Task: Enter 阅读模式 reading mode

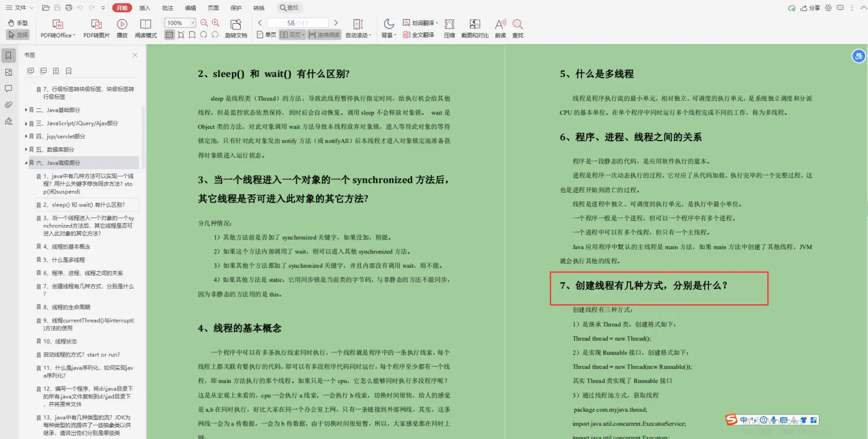Action: (x=146, y=28)
